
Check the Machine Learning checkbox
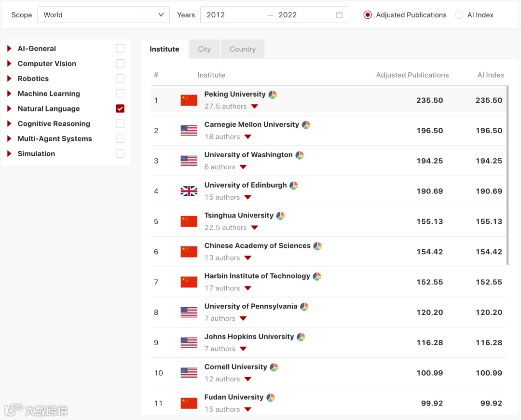pyautogui.click(x=120, y=94)
